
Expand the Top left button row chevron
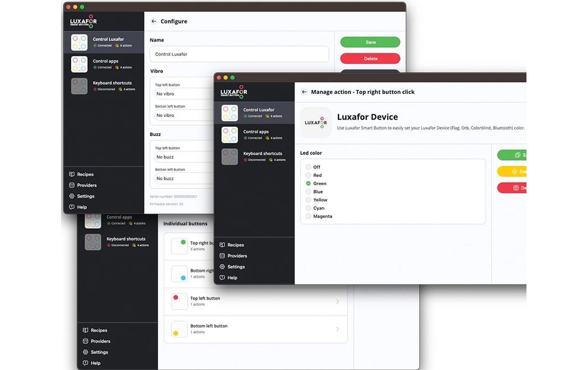pyautogui.click(x=337, y=301)
